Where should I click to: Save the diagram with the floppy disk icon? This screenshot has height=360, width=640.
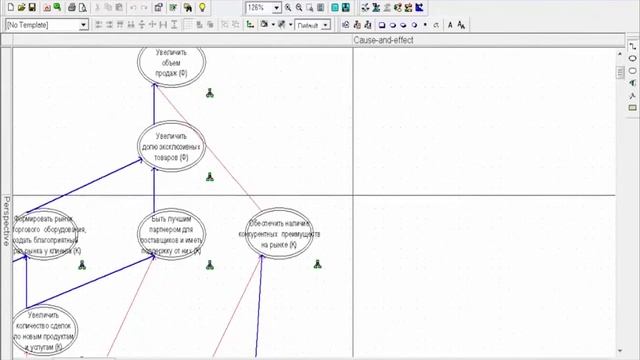pyautogui.click(x=32, y=7)
